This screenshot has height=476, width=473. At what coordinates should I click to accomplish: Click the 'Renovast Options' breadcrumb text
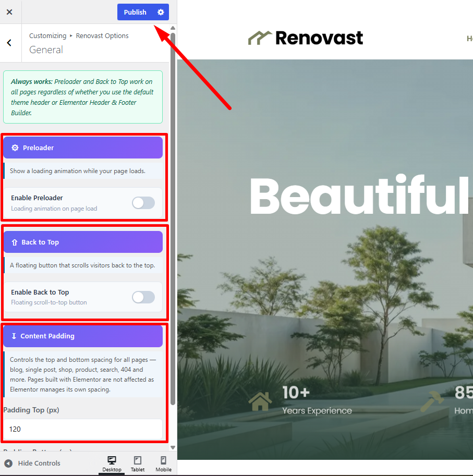pyautogui.click(x=102, y=36)
